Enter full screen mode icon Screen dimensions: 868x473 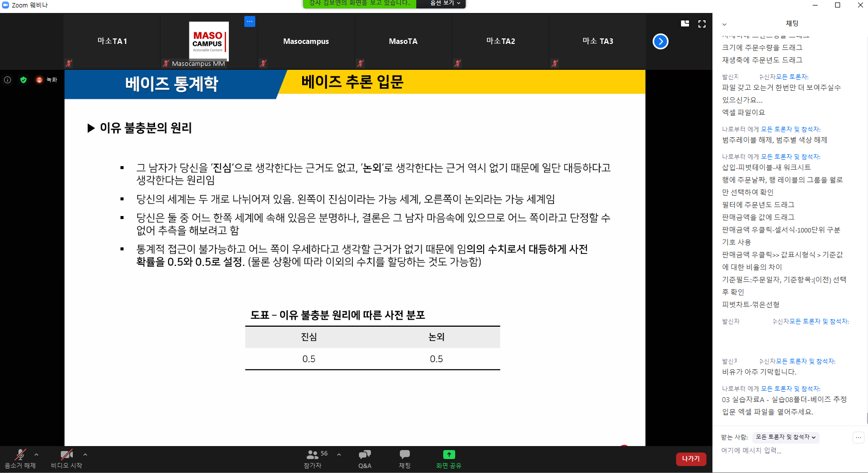coord(702,24)
